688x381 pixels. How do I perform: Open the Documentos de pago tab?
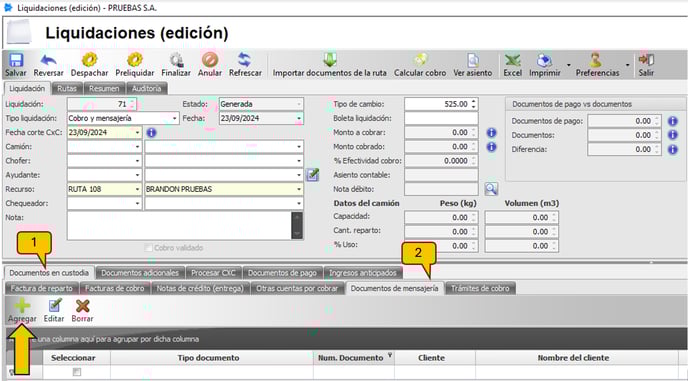tap(282, 273)
